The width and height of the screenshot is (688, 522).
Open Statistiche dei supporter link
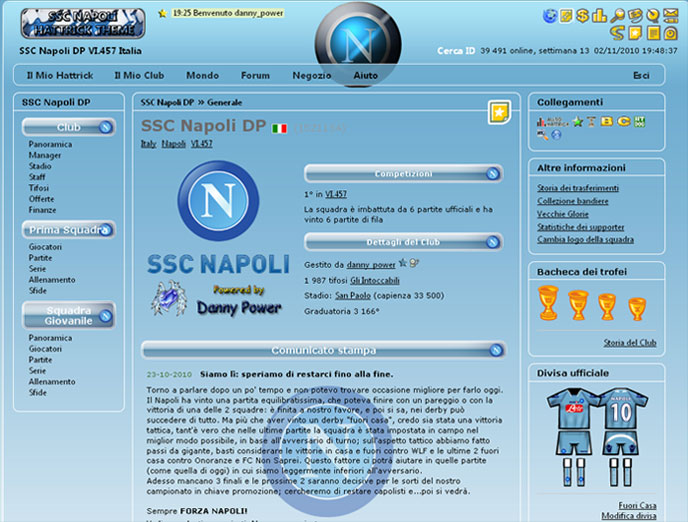click(x=580, y=227)
